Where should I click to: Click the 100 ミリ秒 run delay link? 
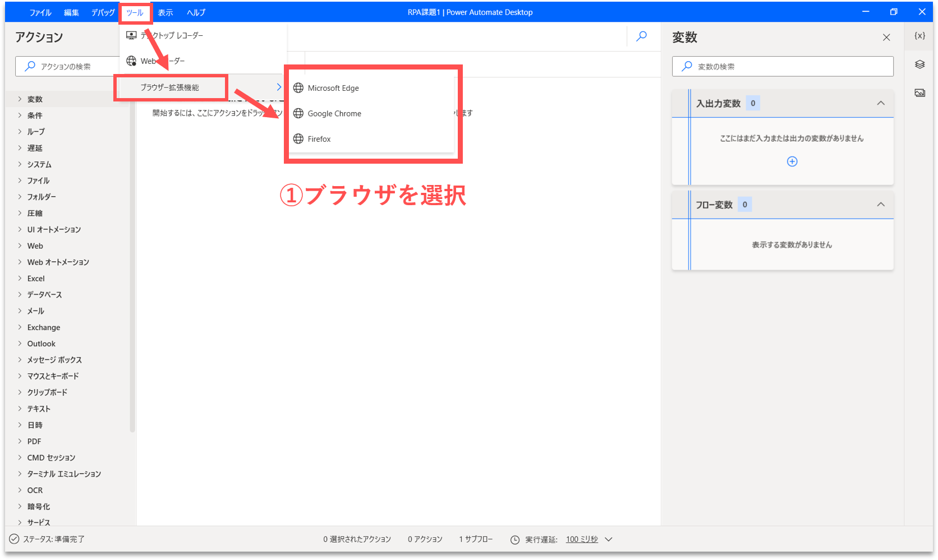point(581,539)
